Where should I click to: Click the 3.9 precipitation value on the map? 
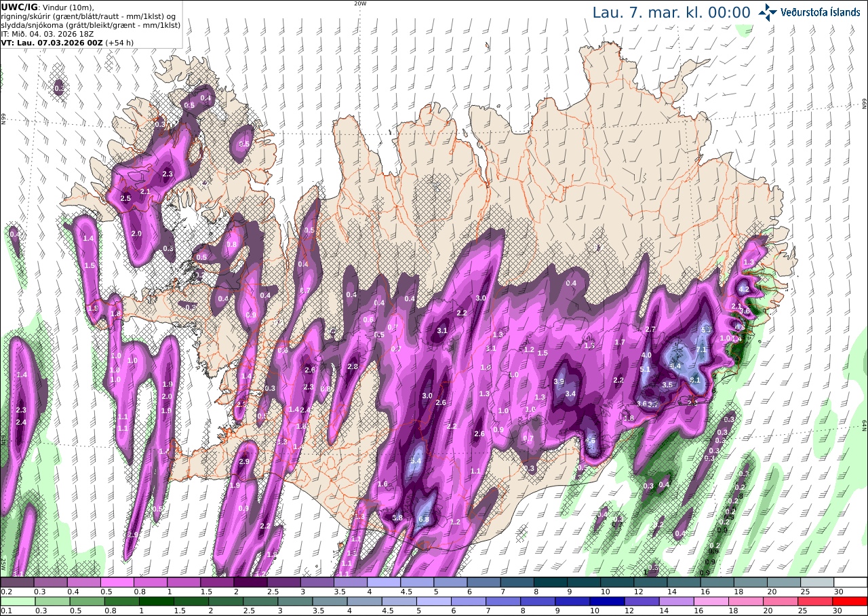tap(559, 382)
